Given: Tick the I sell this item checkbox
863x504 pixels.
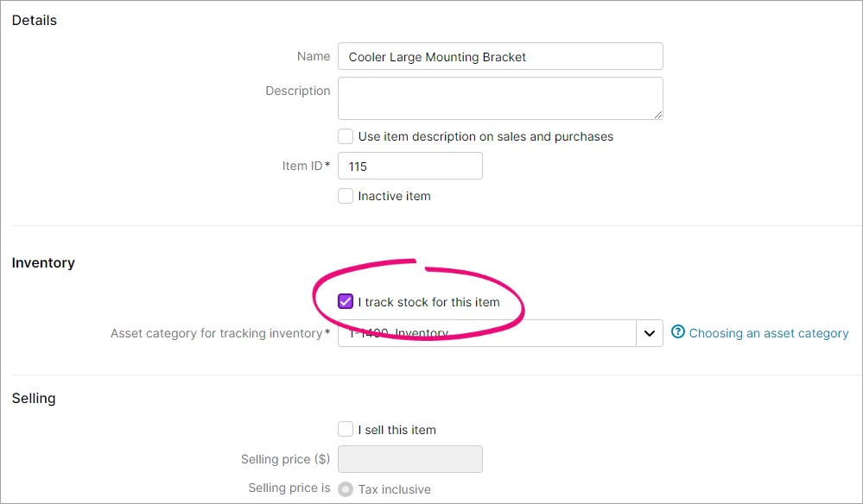Looking at the screenshot, I should tap(345, 429).
